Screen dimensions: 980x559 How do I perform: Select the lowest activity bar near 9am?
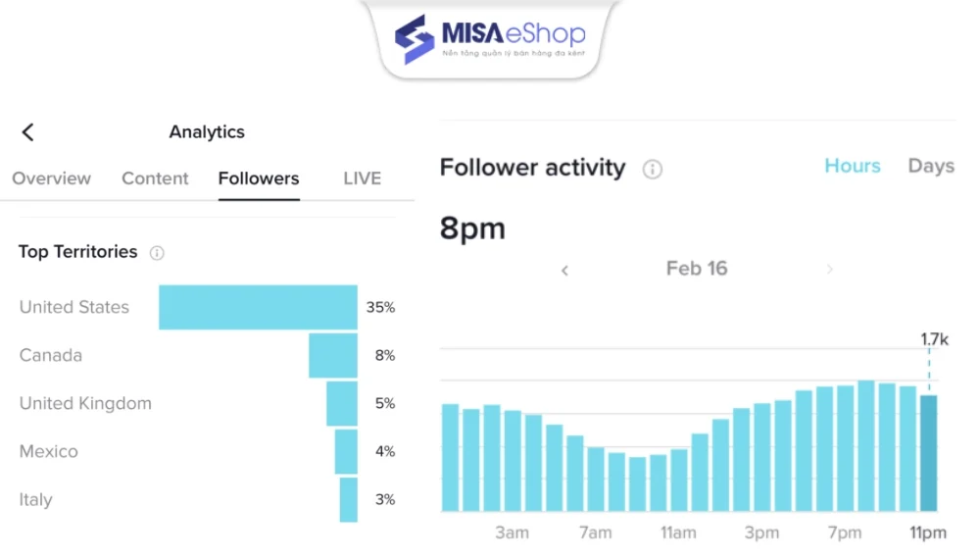pos(638,483)
